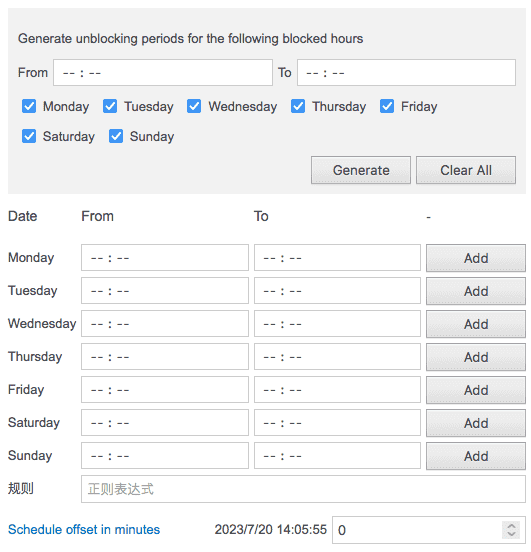The image size is (531, 552).
Task: Toggle the Tuesday checkbox
Action: (110, 106)
